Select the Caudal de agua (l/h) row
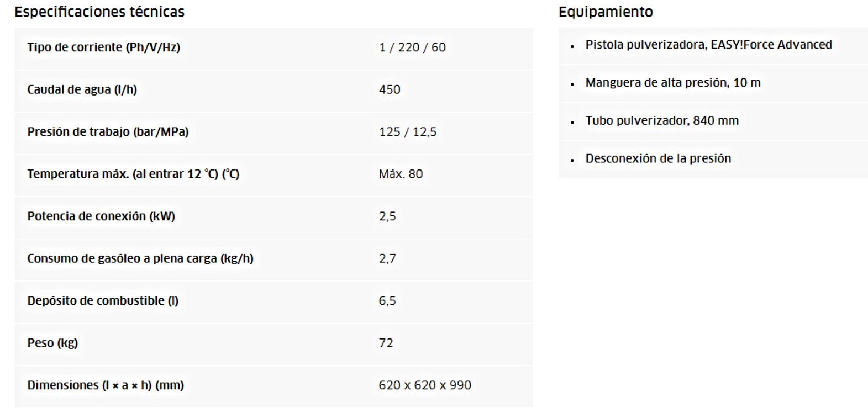 [x=273, y=89]
